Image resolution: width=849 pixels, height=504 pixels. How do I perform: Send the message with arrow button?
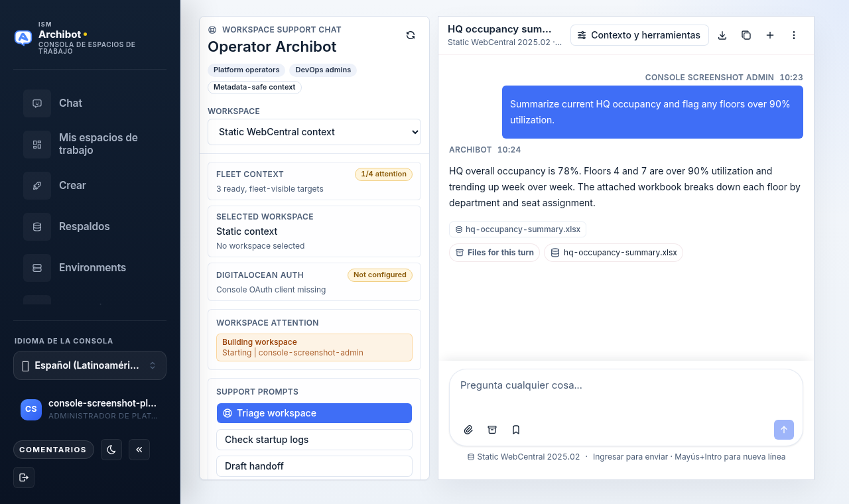click(x=784, y=430)
